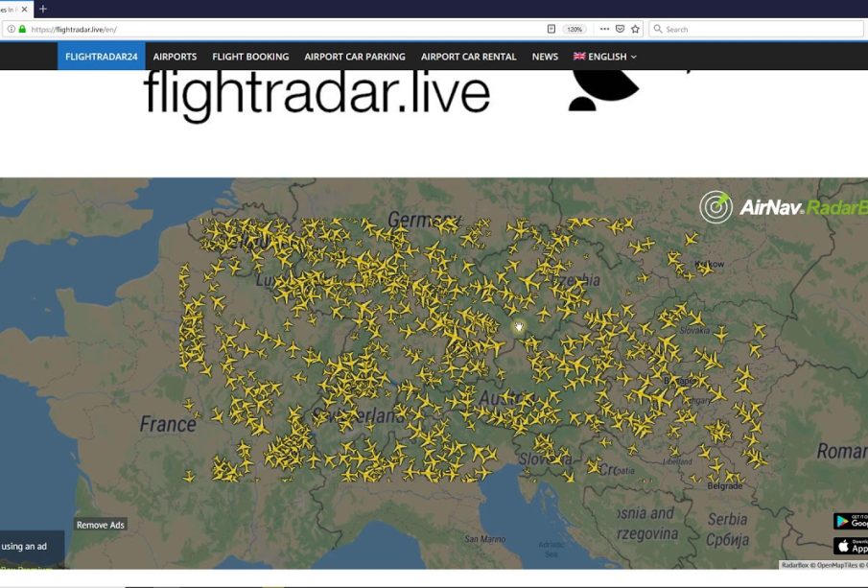Open a new browser tab
868x588 pixels.
[42, 9]
